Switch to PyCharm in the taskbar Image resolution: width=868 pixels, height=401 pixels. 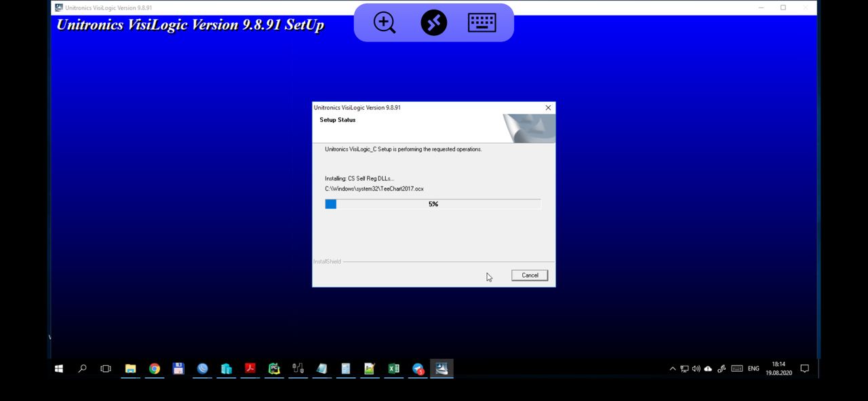click(x=274, y=368)
